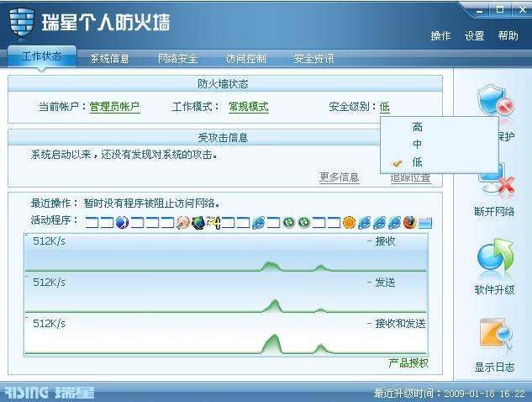The image size is (532, 402).
Task: Choose 中 security level in the menu
Action: [x=418, y=145]
